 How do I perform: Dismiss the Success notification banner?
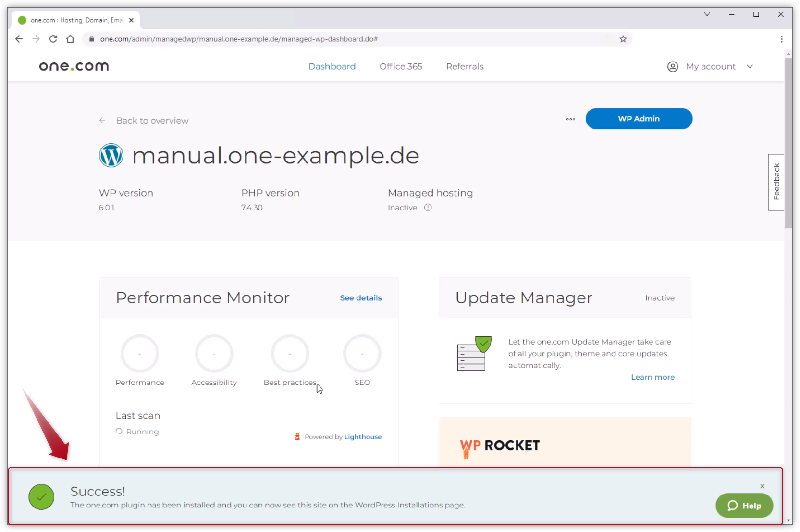pos(762,486)
